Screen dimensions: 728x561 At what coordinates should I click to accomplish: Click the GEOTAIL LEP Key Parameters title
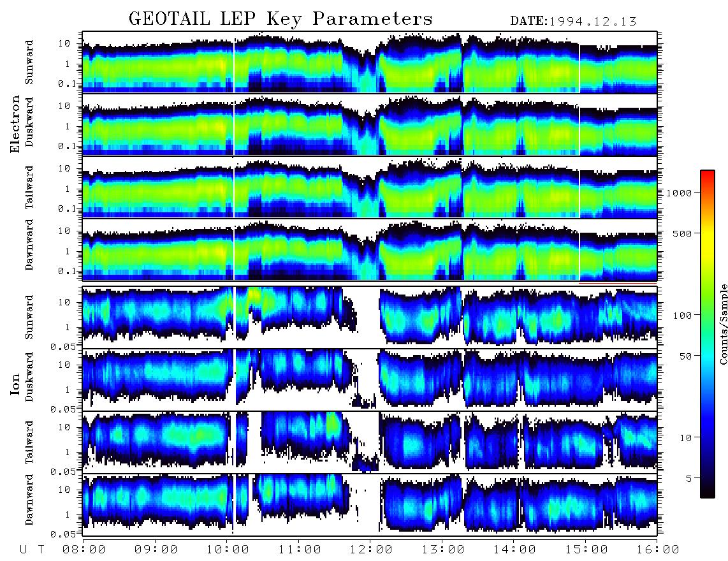pyautogui.click(x=280, y=19)
